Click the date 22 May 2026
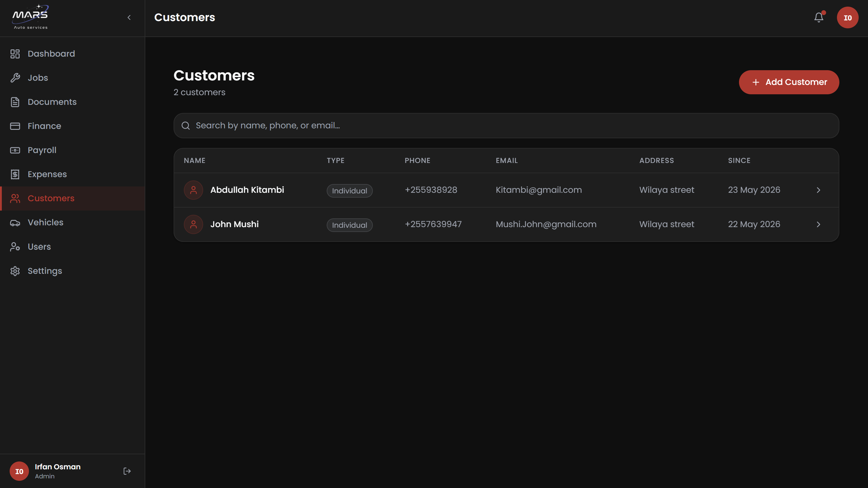Screen dimensions: 868x488 click(x=754, y=224)
